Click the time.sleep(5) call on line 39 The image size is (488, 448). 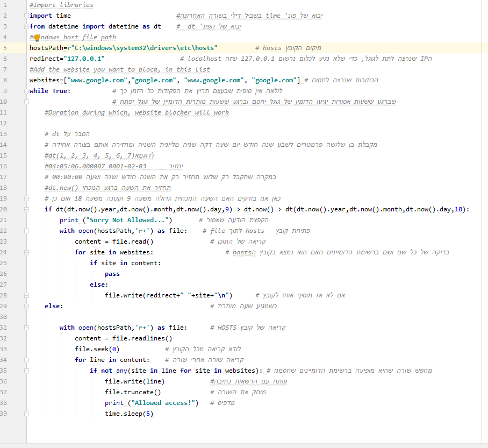pos(129,414)
